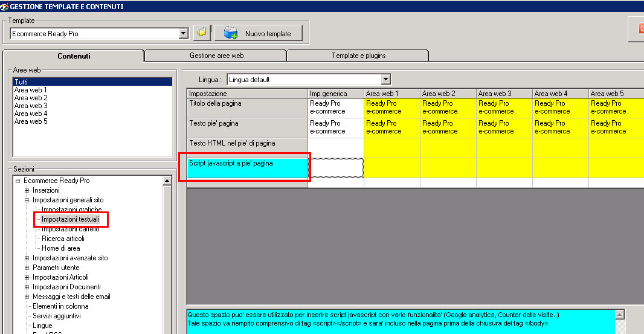Expand Parametri utente node
The width and height of the screenshot is (644, 334).
pyautogui.click(x=27, y=268)
